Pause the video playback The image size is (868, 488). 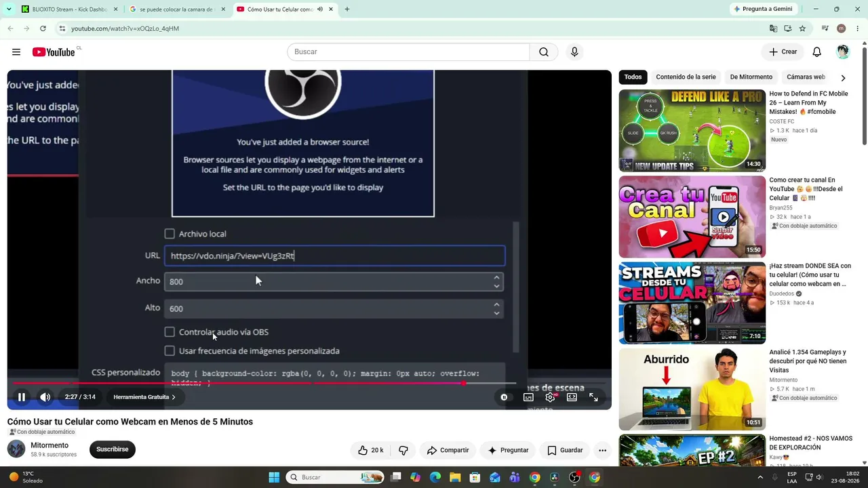coord(22,397)
